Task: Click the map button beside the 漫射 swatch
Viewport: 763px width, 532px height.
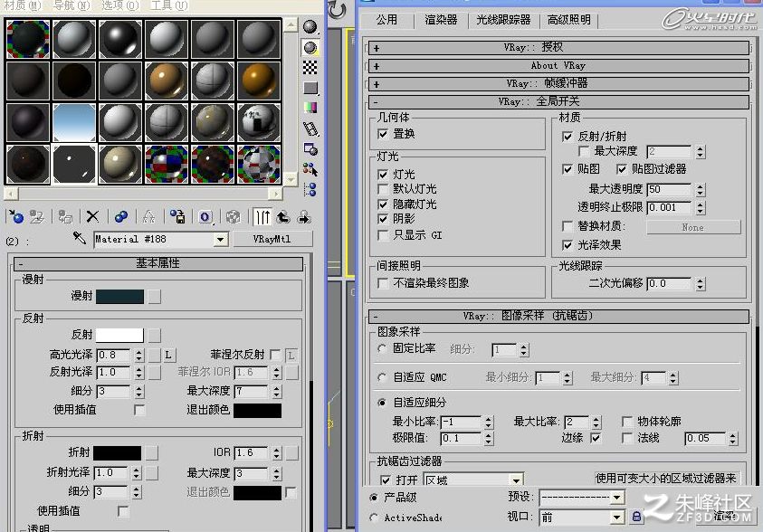Action: coord(155,296)
